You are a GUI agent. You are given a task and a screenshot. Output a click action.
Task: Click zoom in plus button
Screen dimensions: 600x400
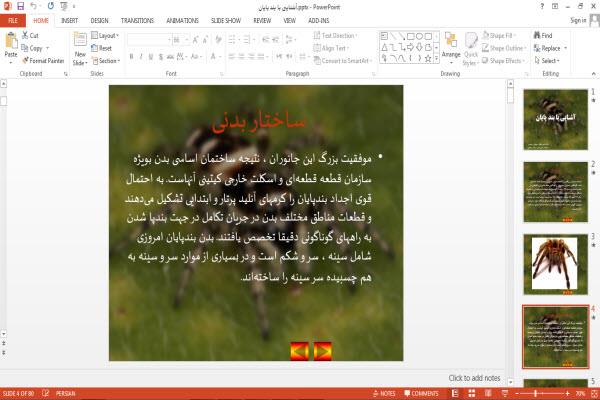coord(567,393)
